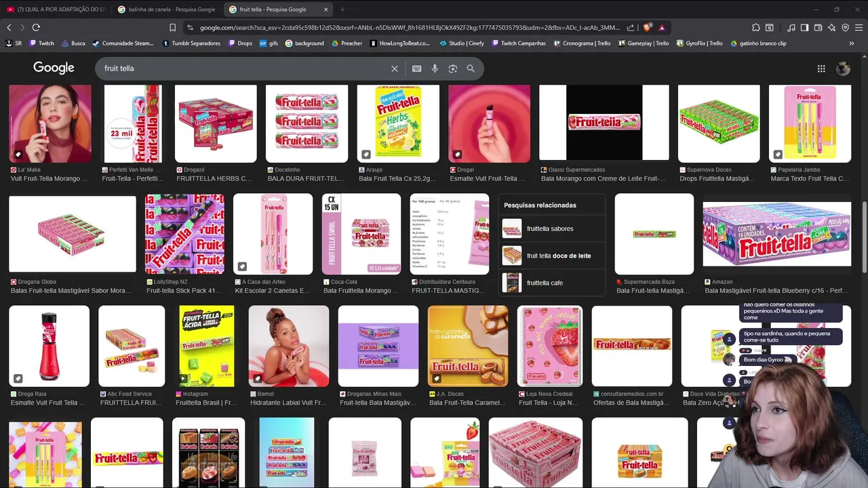Screen dimensions: 868x488
Task: Open the on-screen keyboard input tool
Action: [x=416, y=68]
